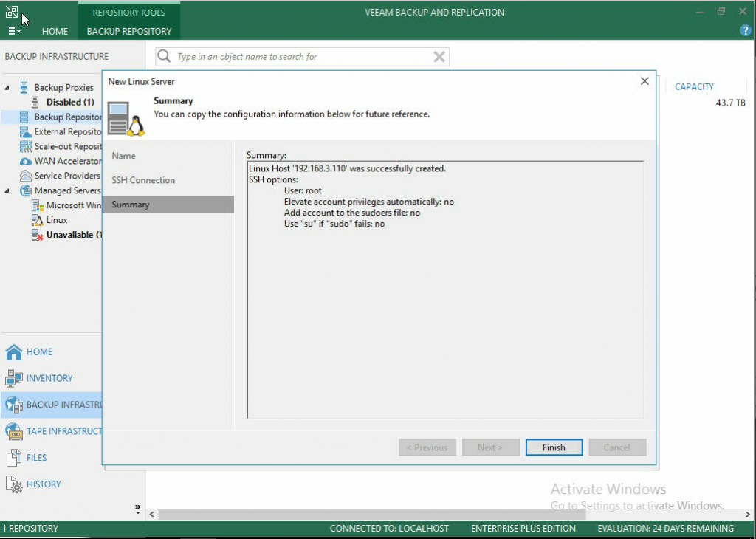Select the Backup Proxies icon in tree
This screenshot has width=756, height=539.
pyautogui.click(x=24, y=87)
